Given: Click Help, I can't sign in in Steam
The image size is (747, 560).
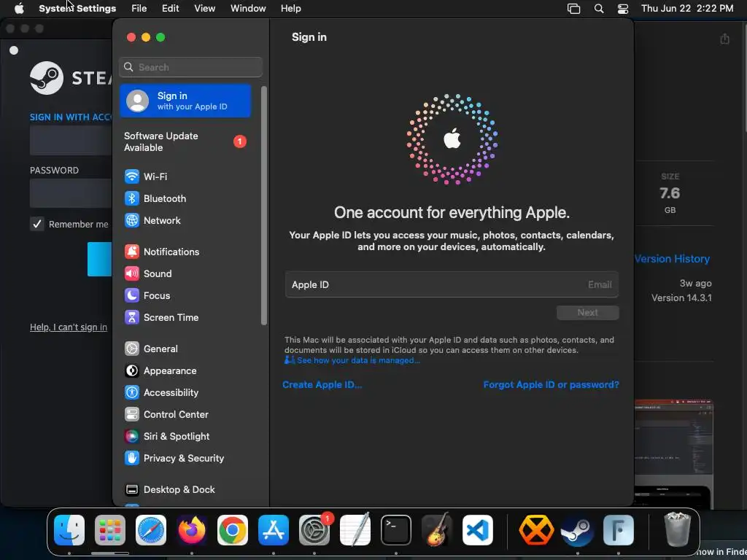Looking at the screenshot, I should point(69,327).
